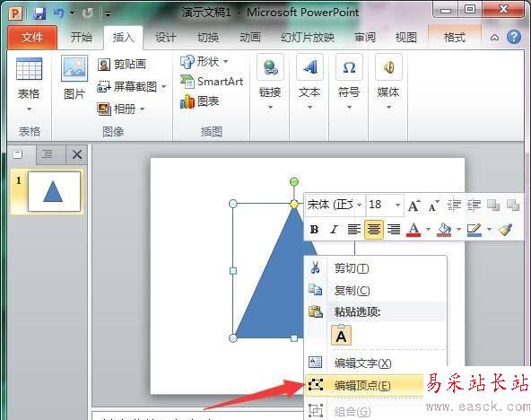Switch to the 审阅 Review tab
This screenshot has height=420, width=531.
point(365,38)
